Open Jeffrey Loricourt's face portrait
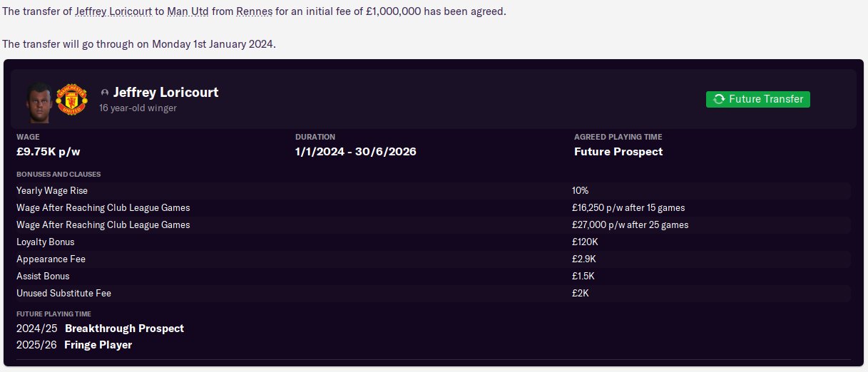Image resolution: width=868 pixels, height=372 pixels. [39, 99]
